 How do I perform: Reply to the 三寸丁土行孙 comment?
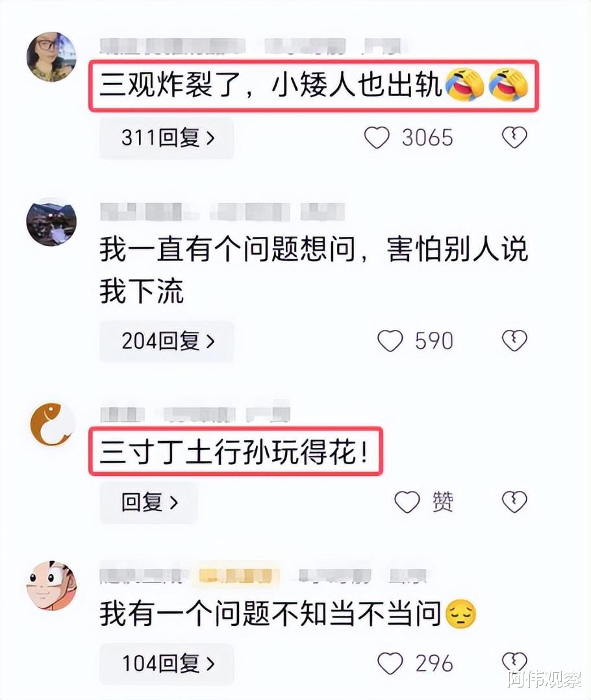tap(149, 502)
